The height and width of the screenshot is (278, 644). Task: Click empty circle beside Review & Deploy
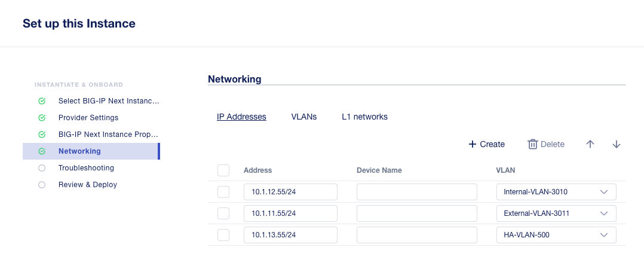[42, 185]
